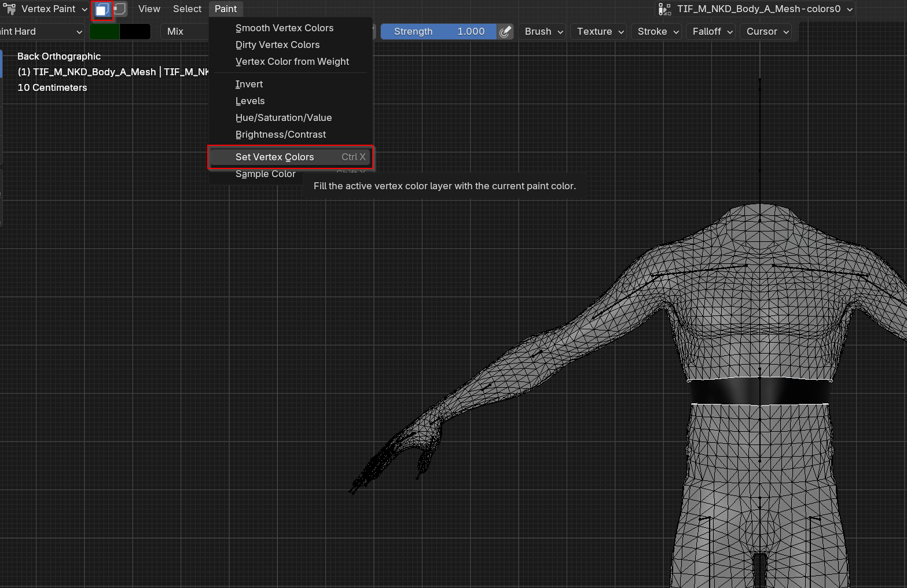Viewport: 907px width, 588px height.
Task: Click the Vertex Paint mode icon
Action: [x=10, y=9]
